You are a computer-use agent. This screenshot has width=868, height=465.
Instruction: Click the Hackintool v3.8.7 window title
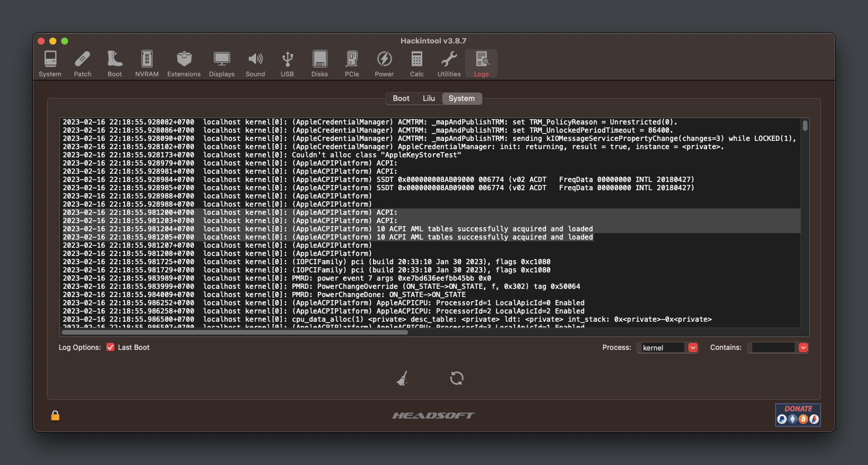[433, 41]
